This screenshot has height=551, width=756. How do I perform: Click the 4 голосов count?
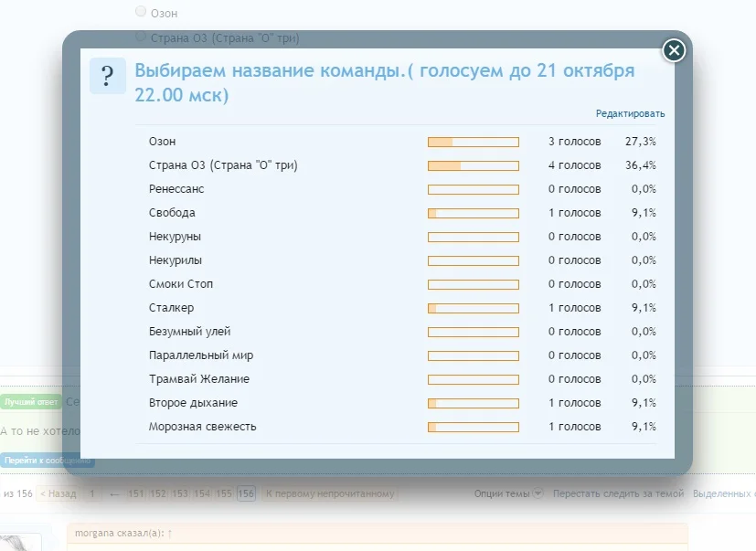point(575,165)
